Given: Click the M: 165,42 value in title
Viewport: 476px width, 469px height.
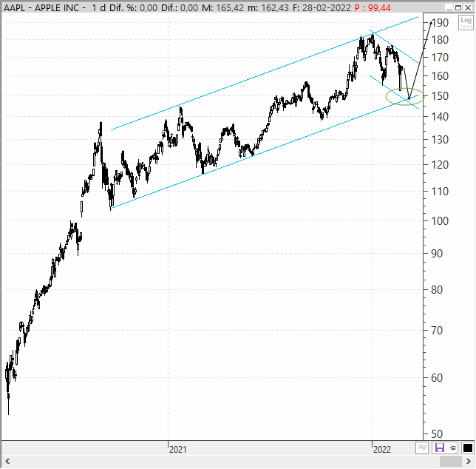Looking at the screenshot, I should (222, 7).
